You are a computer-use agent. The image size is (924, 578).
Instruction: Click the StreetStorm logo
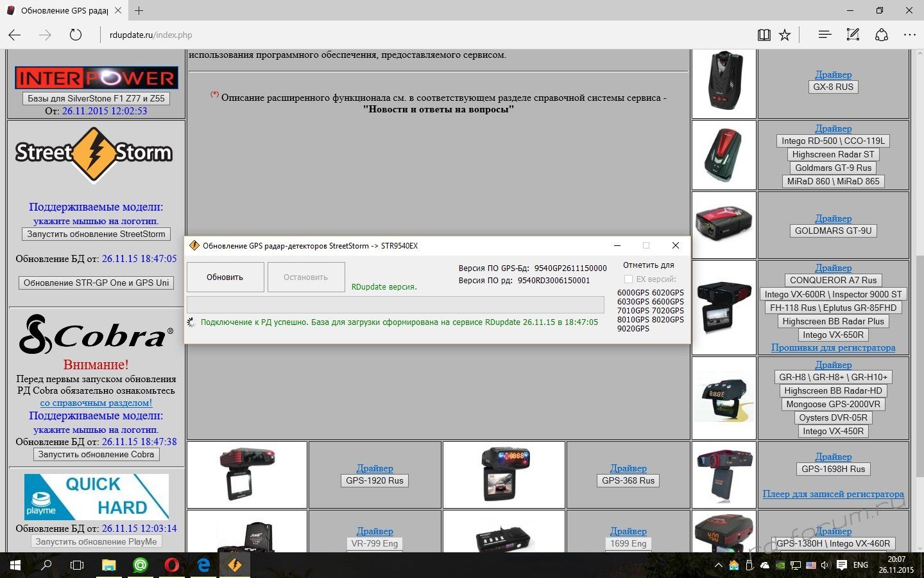click(94, 154)
